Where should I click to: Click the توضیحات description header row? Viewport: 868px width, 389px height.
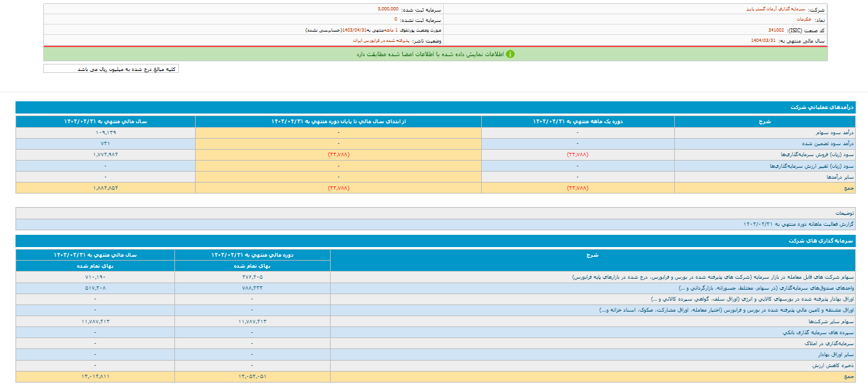tap(843, 213)
